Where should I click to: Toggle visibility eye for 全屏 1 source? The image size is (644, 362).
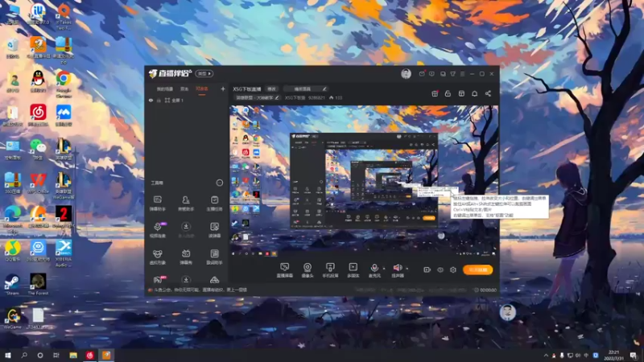[151, 100]
